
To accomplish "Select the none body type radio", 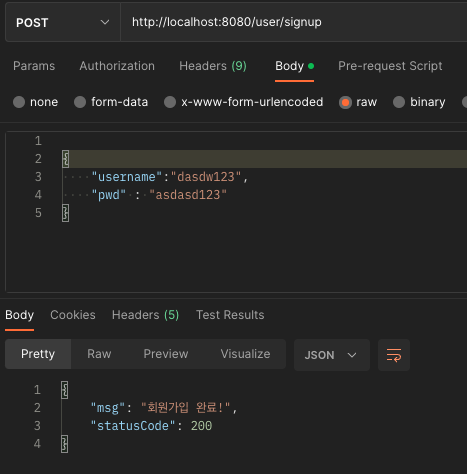I will point(19,102).
